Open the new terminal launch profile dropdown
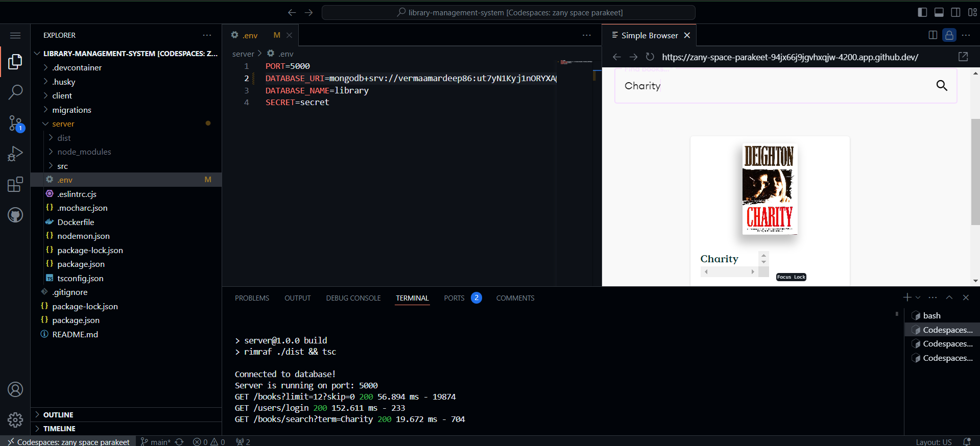The height and width of the screenshot is (446, 980). coord(918,298)
